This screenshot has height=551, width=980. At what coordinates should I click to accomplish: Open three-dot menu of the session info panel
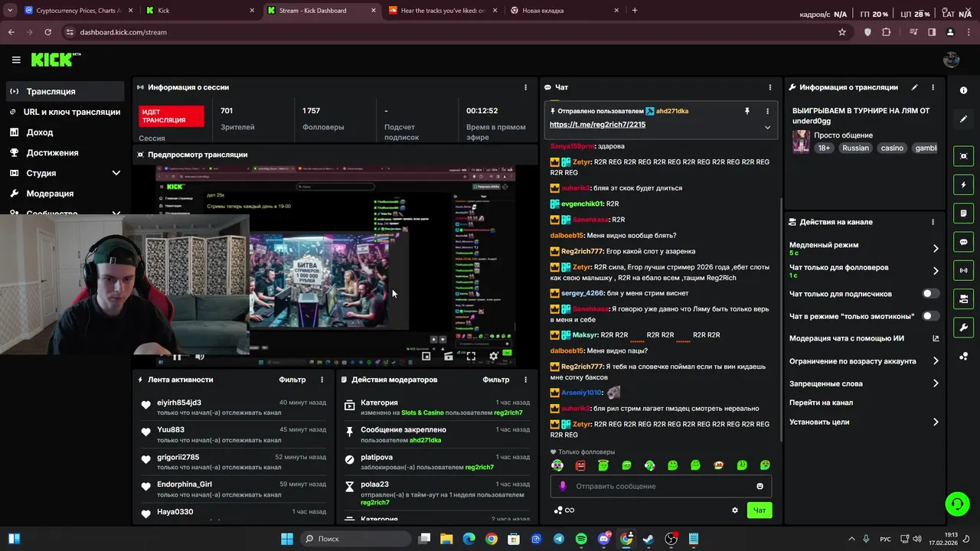525,87
